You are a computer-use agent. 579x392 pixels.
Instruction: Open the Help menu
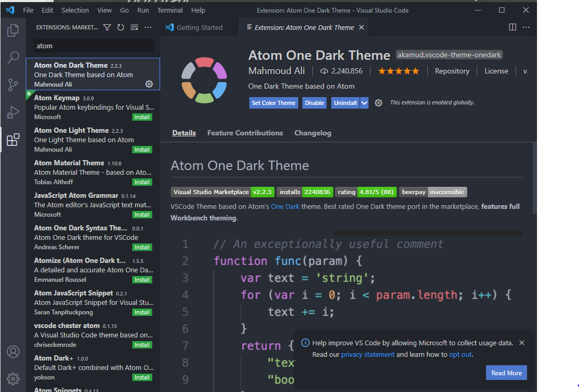click(x=198, y=10)
